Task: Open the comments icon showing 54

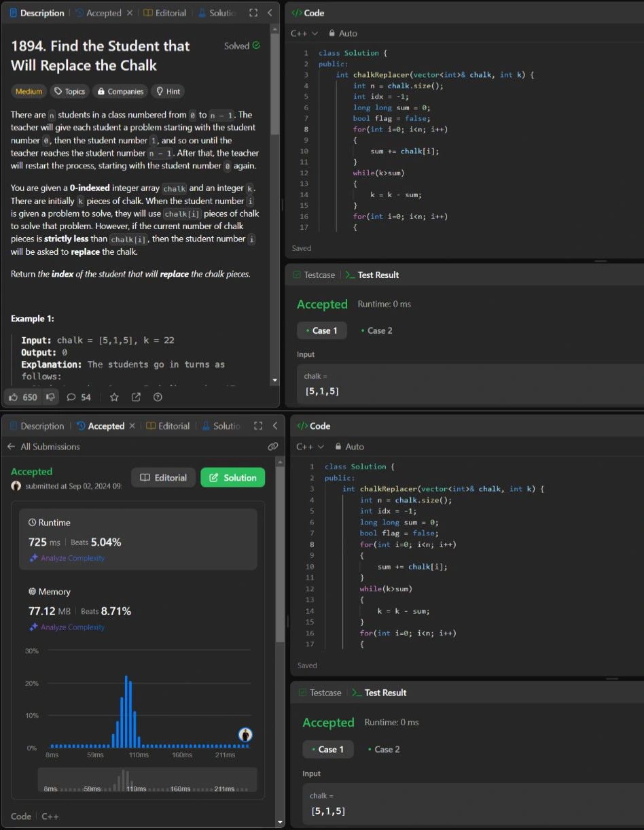Action: [x=71, y=397]
